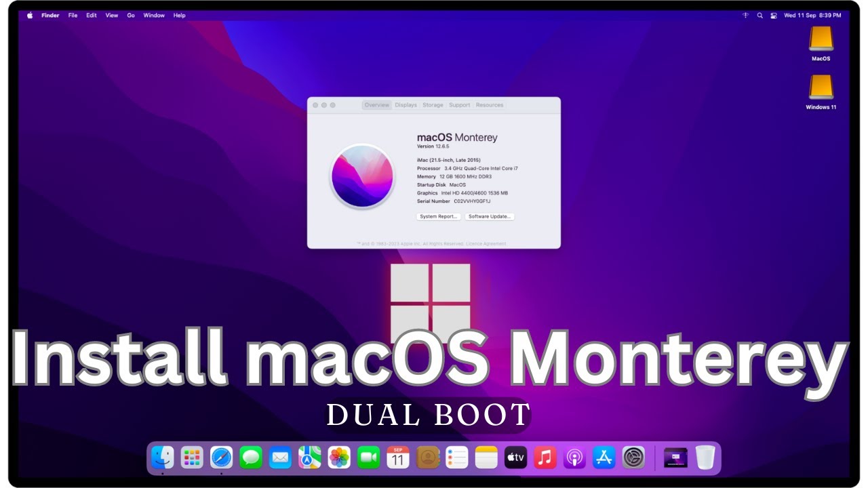This screenshot has width=868, height=488.
Task: Click the Processor 3.4 GHz Quad-Core line
Action: pos(467,168)
